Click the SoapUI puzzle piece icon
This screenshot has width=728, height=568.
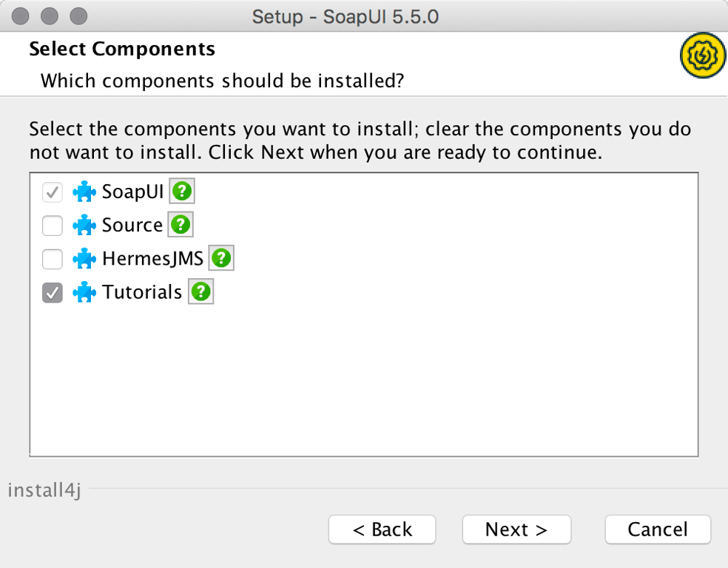coord(84,191)
